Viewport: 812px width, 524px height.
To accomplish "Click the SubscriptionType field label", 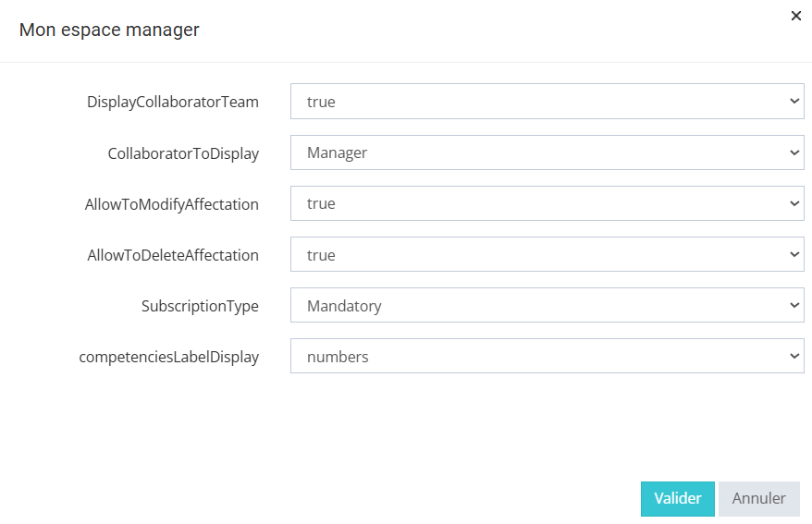I will tap(200, 306).
